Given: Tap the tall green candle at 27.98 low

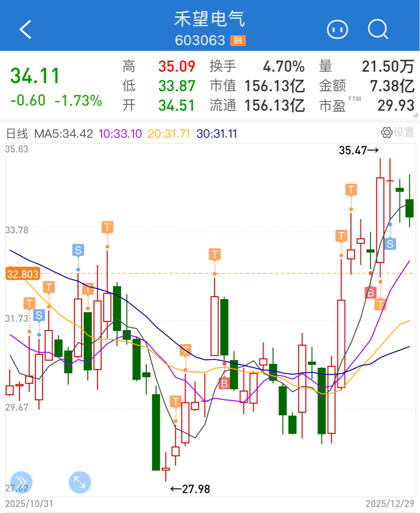Looking at the screenshot, I should (x=156, y=432).
